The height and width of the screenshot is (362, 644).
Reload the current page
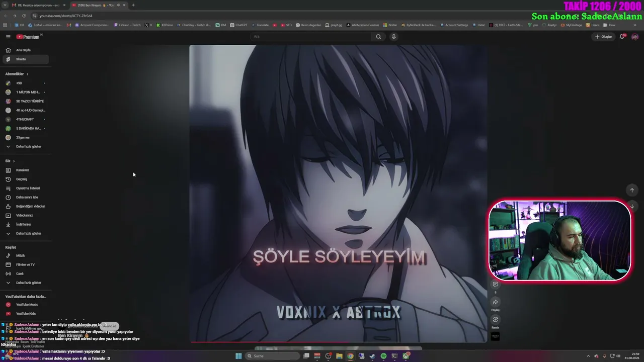24,16
